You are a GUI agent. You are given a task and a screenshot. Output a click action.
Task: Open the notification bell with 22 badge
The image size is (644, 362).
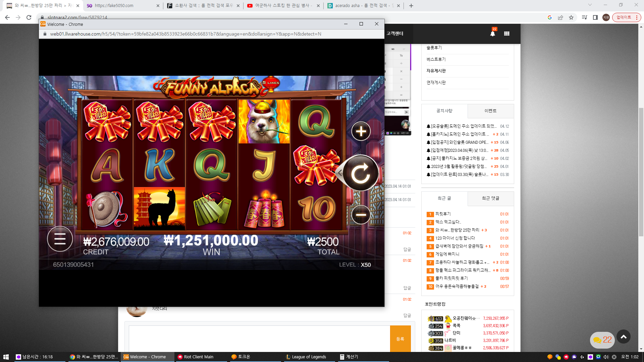pyautogui.click(x=493, y=33)
